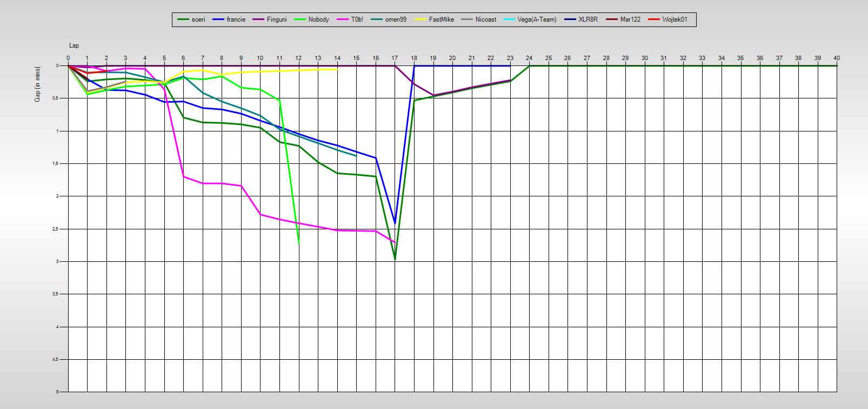The width and height of the screenshot is (868, 409).
Task: Click the FastMike legend label
Action: [x=442, y=19]
